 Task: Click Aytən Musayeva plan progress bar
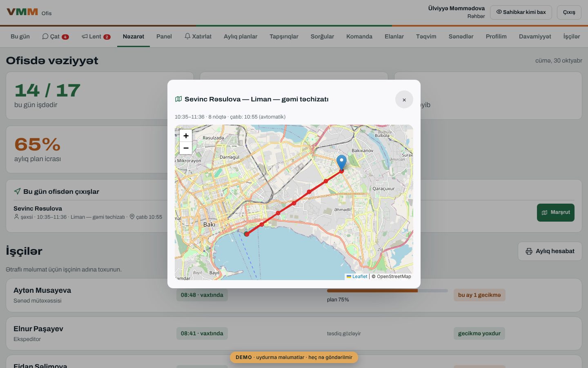(x=388, y=291)
